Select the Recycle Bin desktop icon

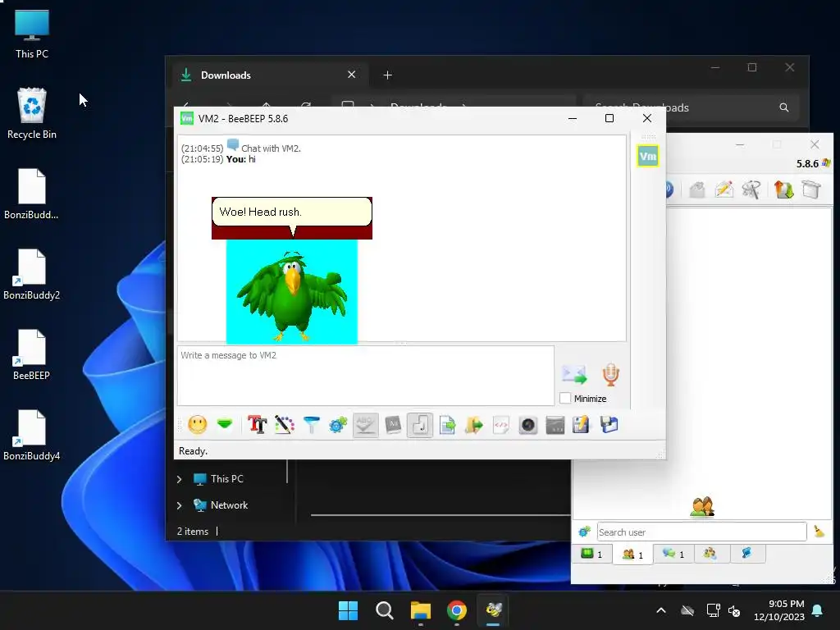pyautogui.click(x=32, y=113)
